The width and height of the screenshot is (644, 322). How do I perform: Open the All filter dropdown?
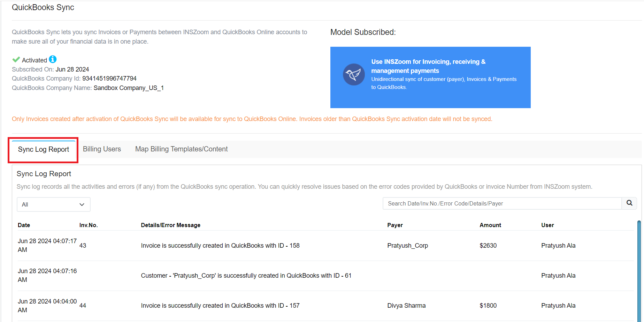click(x=54, y=204)
